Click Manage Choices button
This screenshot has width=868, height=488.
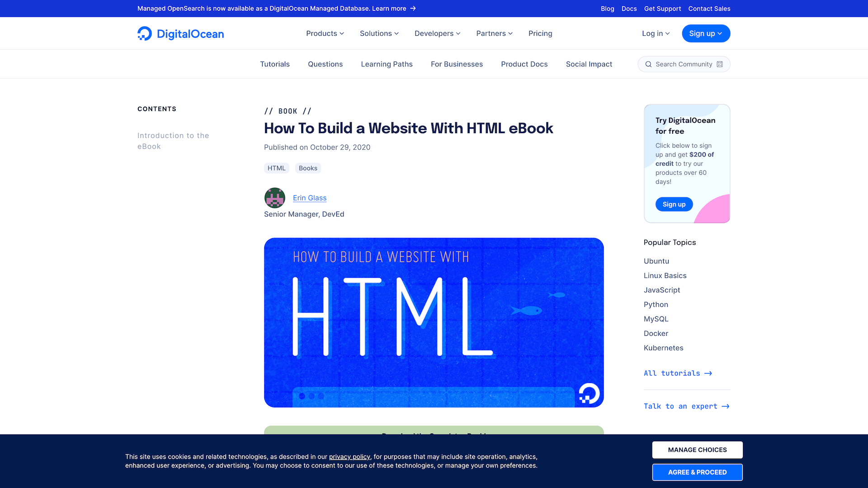click(697, 450)
